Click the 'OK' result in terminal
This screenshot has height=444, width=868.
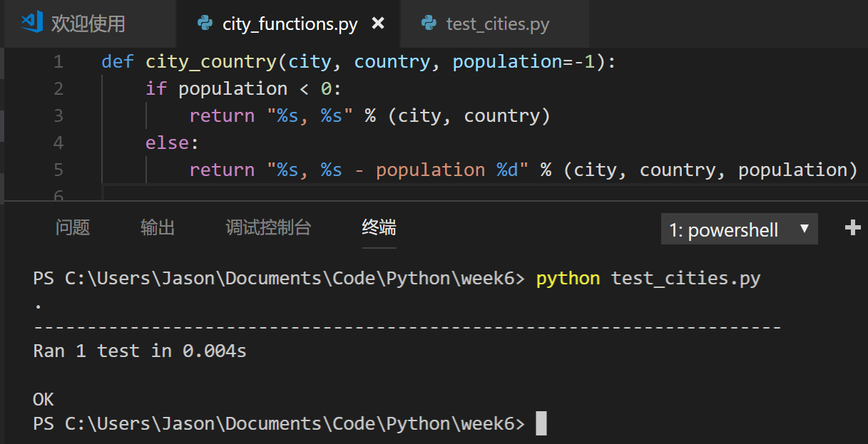pyautogui.click(x=44, y=398)
